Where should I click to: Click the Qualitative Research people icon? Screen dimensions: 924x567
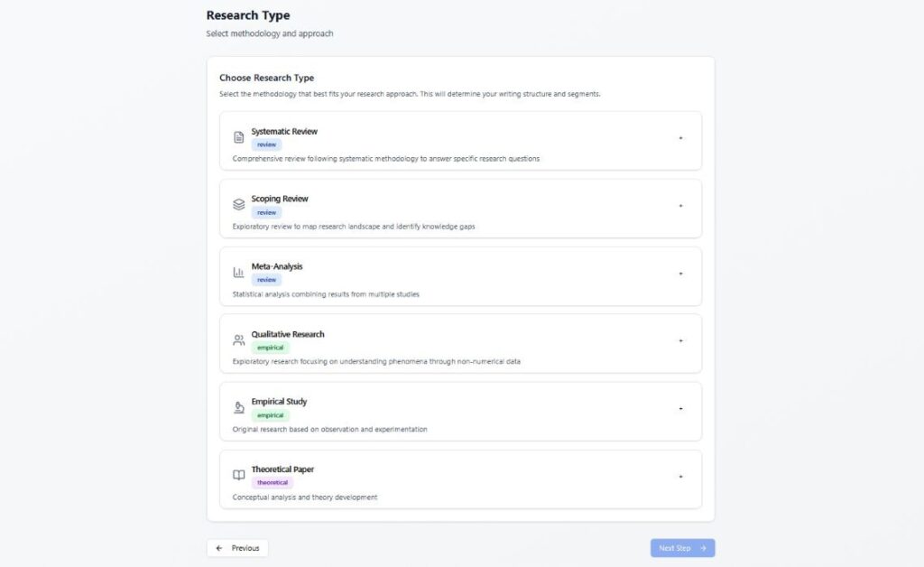(x=238, y=340)
